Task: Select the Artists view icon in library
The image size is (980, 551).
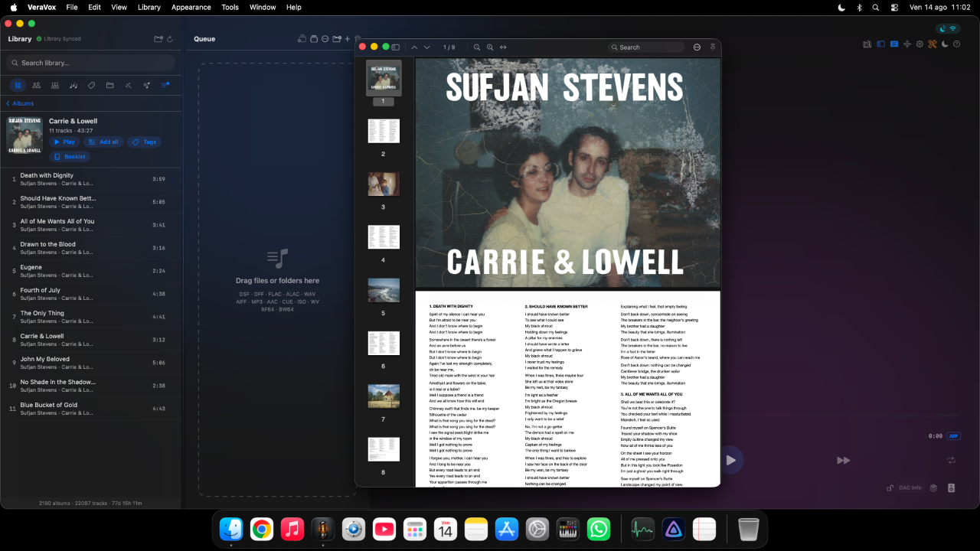Action: [x=36, y=85]
